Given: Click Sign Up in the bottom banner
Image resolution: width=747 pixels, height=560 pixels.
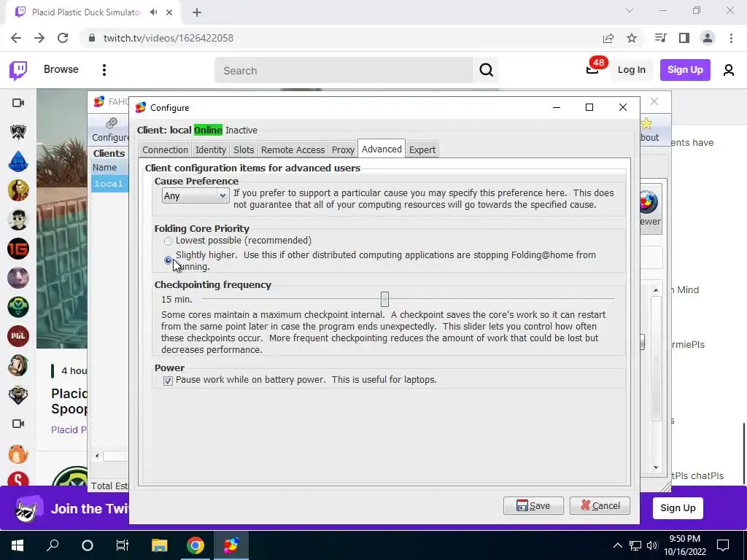Looking at the screenshot, I should (x=678, y=508).
